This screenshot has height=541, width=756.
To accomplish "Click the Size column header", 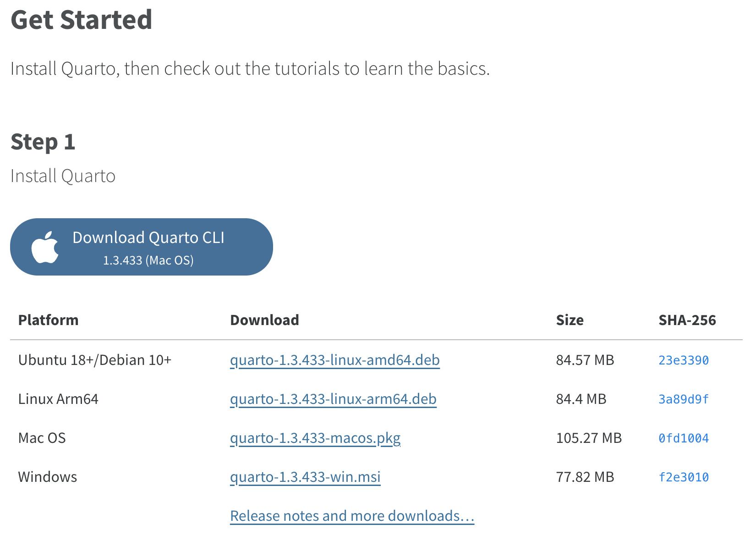I will [570, 320].
